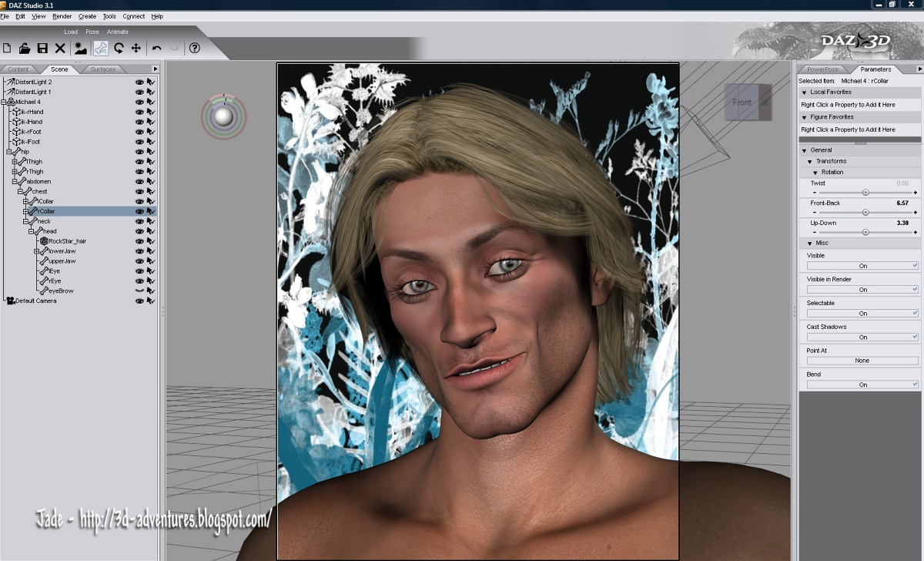Switch to the Surfaces tab
This screenshot has height=561, width=924.
point(102,69)
